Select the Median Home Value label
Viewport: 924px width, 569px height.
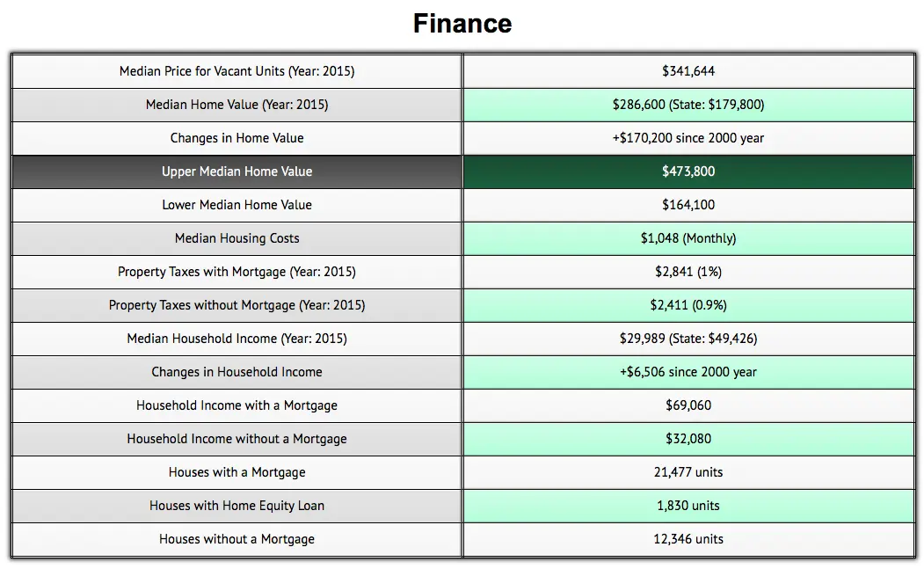pos(236,105)
